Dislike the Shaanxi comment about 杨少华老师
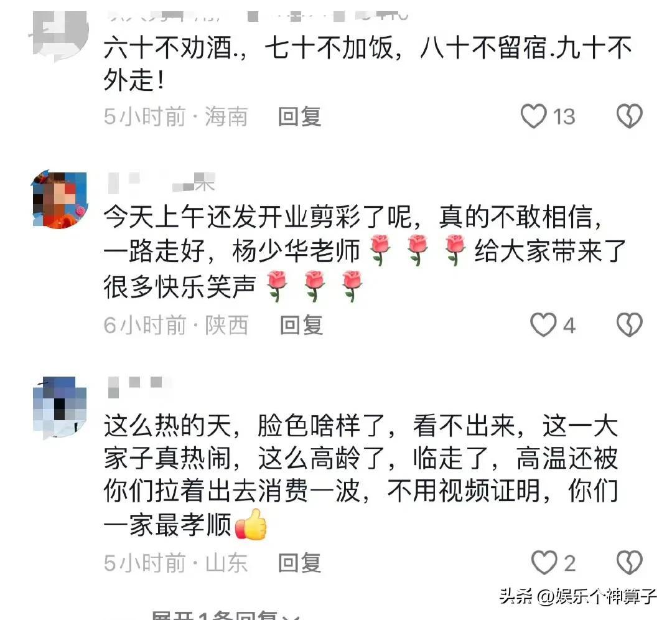Image resolution: width=672 pixels, height=620 pixels. point(629,325)
